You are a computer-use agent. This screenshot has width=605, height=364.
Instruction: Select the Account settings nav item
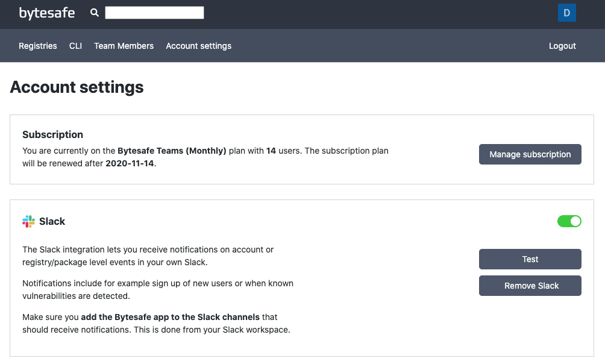pos(199,46)
